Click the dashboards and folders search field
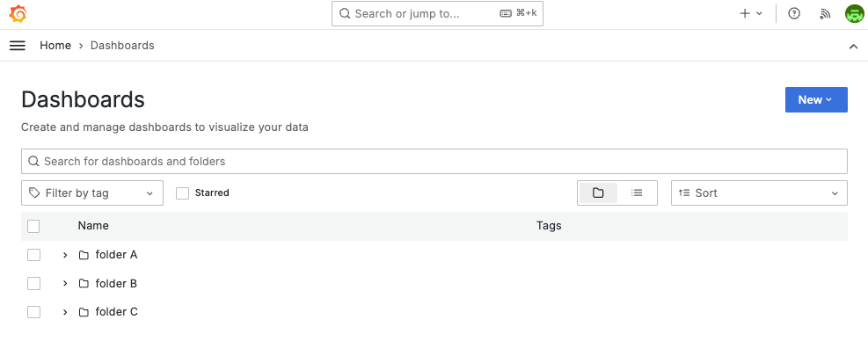Screen dimensions: 868x356 click(x=434, y=162)
